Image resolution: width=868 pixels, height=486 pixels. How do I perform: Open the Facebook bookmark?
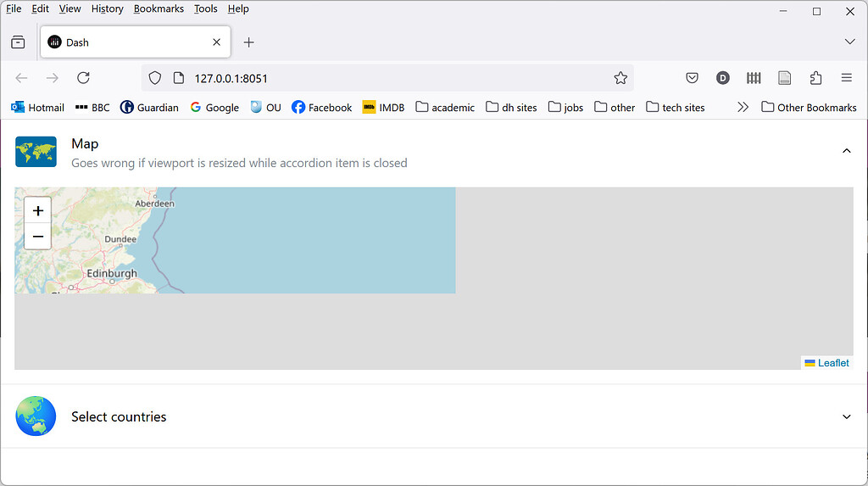click(x=321, y=107)
